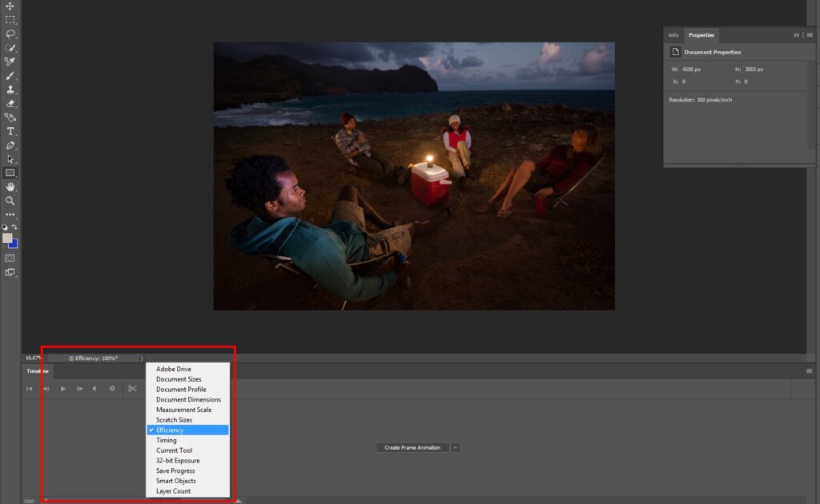Select the Horizontal Type tool
Viewport: 820px width, 504px height.
(10, 132)
